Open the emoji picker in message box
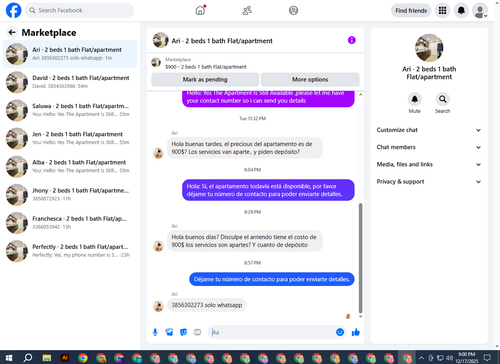This screenshot has width=500, height=364. click(340, 332)
